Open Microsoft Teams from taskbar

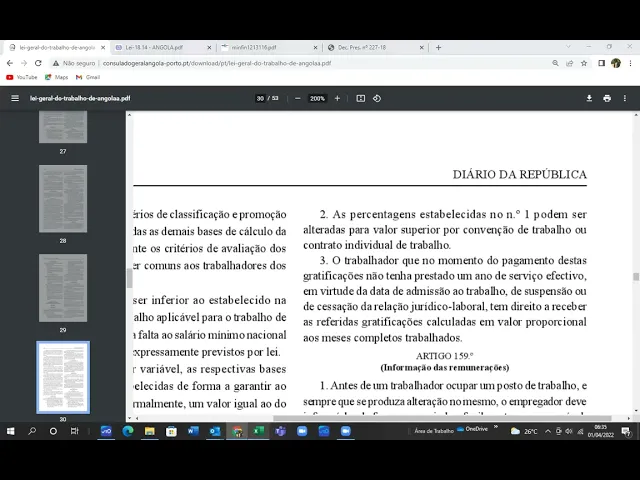280,431
